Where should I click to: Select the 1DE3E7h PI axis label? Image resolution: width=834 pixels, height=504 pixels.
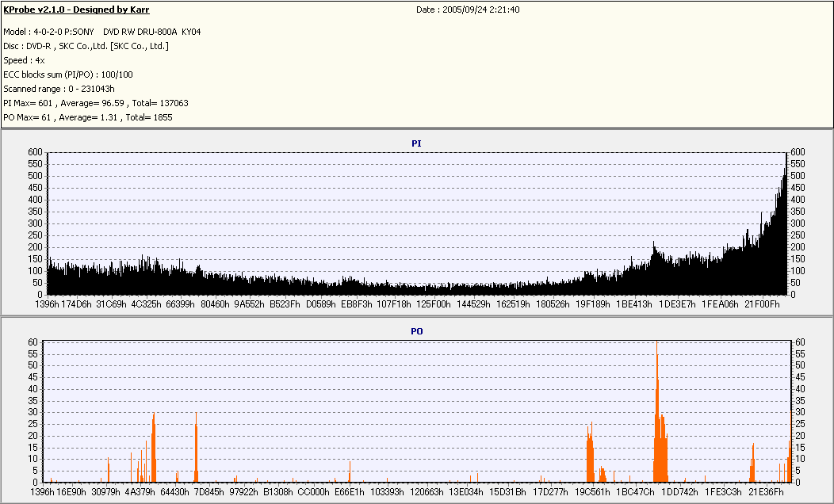pos(678,304)
